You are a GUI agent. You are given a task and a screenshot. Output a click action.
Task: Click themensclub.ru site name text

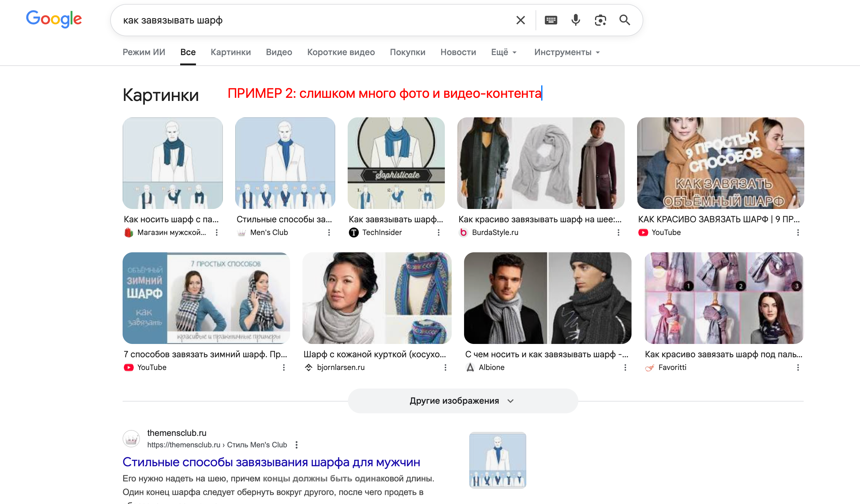click(x=177, y=433)
